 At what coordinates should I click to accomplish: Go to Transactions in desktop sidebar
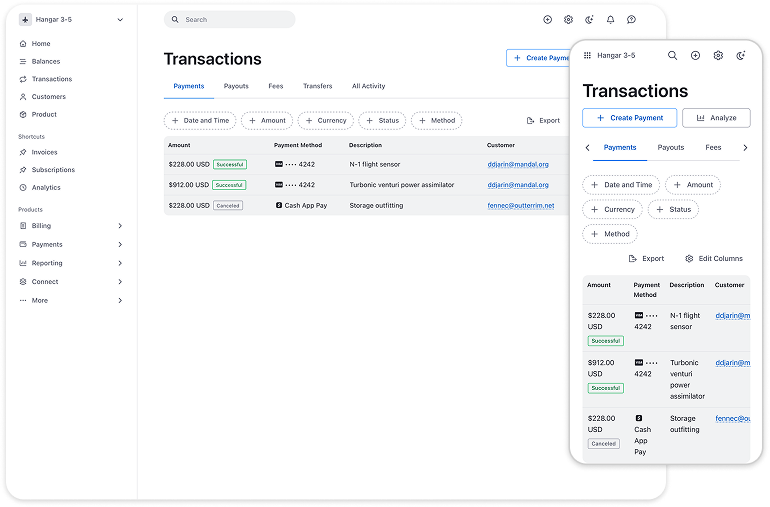[46, 79]
